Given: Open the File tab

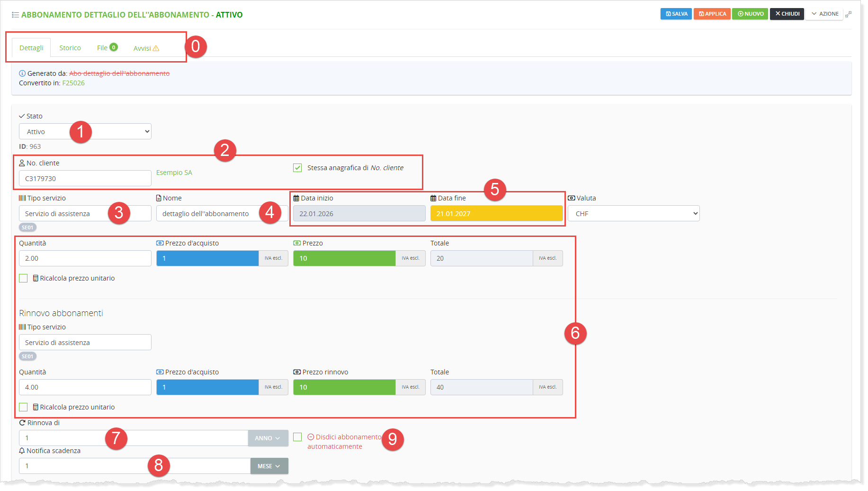Looking at the screenshot, I should (102, 48).
